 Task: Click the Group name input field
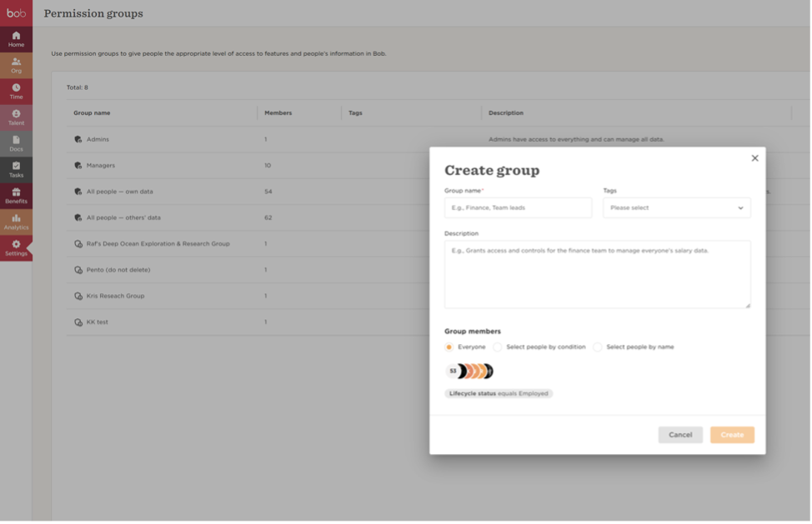[x=518, y=207]
